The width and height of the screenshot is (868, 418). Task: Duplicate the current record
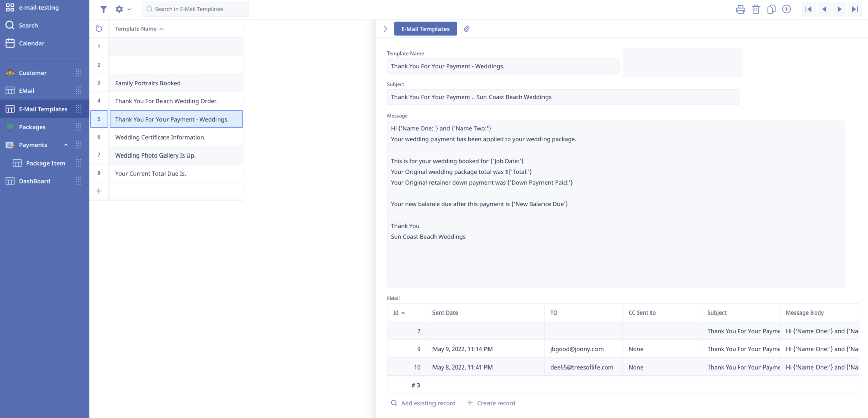click(x=771, y=9)
